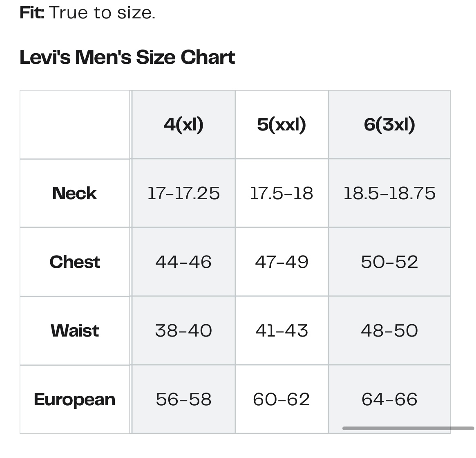Click the Chest row label
Viewport: 476px width, 458px height.
(x=75, y=262)
